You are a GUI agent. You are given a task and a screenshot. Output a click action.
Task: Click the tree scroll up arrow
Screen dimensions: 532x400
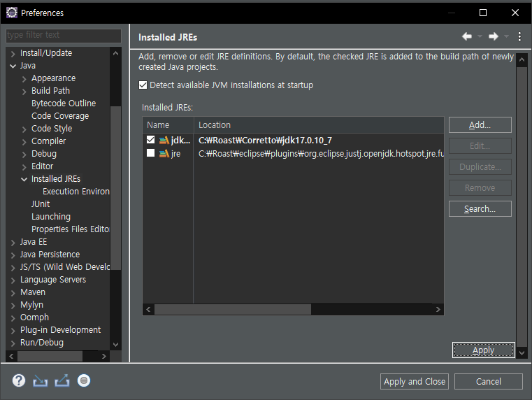point(115,53)
